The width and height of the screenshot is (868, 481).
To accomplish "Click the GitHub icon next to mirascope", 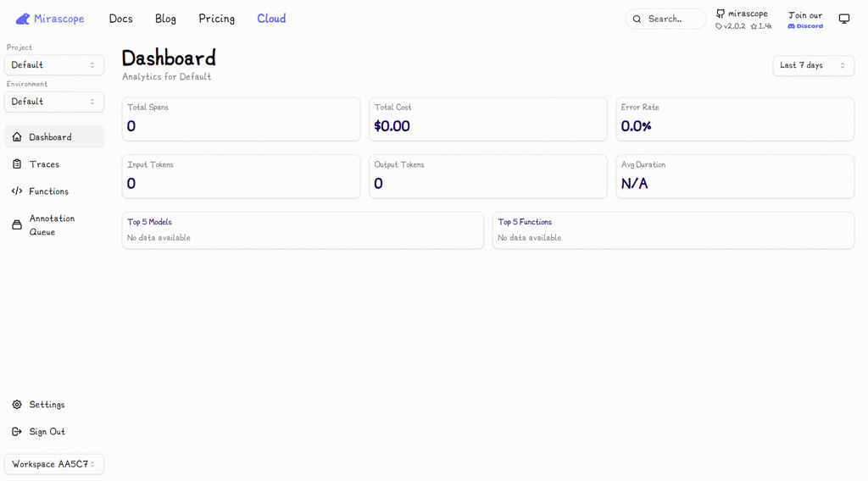I will [721, 14].
